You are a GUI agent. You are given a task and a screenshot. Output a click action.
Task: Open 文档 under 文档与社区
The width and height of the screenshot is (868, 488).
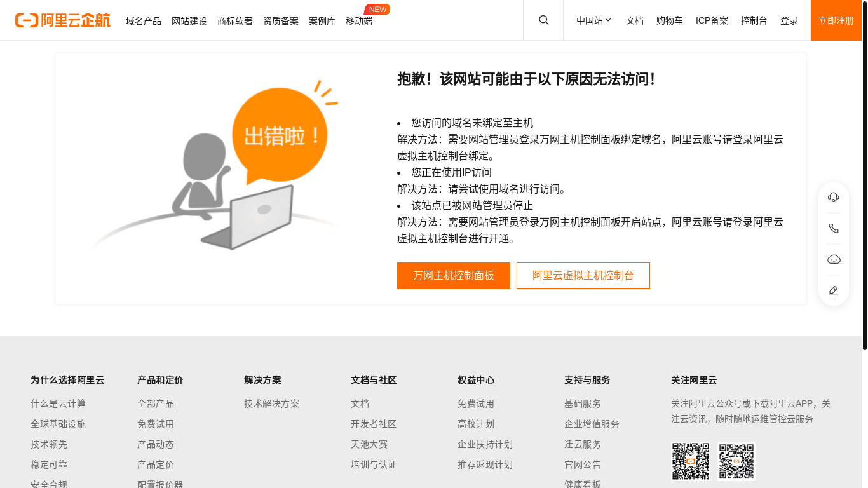[x=360, y=403]
